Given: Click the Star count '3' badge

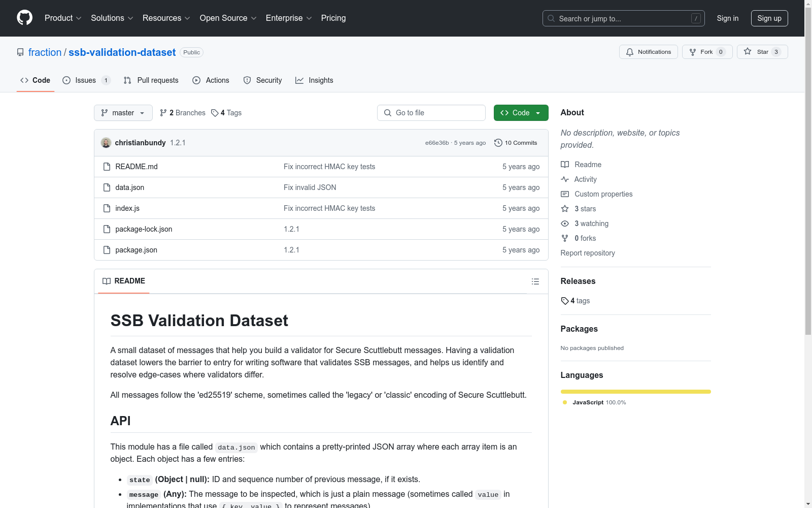Looking at the screenshot, I should tap(776, 52).
